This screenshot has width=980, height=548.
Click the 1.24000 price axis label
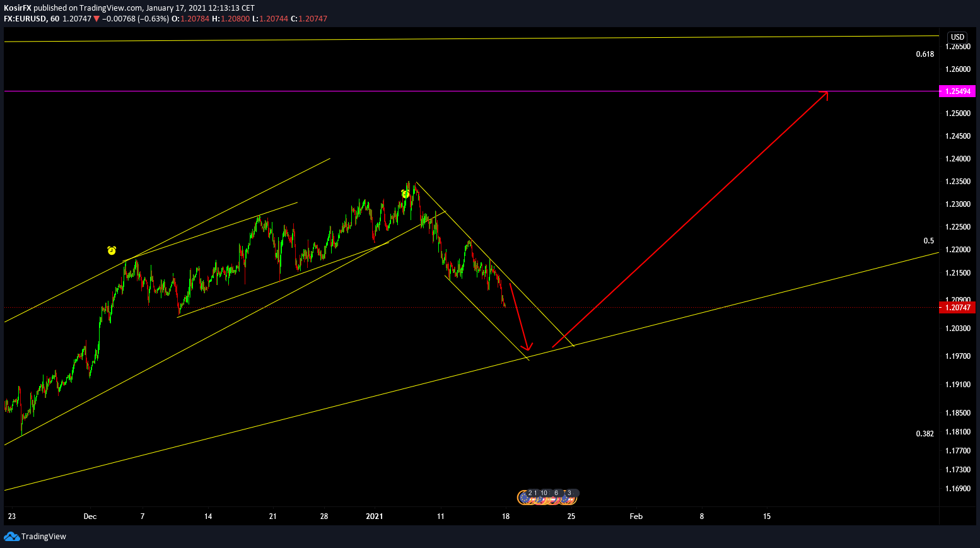tap(958, 159)
